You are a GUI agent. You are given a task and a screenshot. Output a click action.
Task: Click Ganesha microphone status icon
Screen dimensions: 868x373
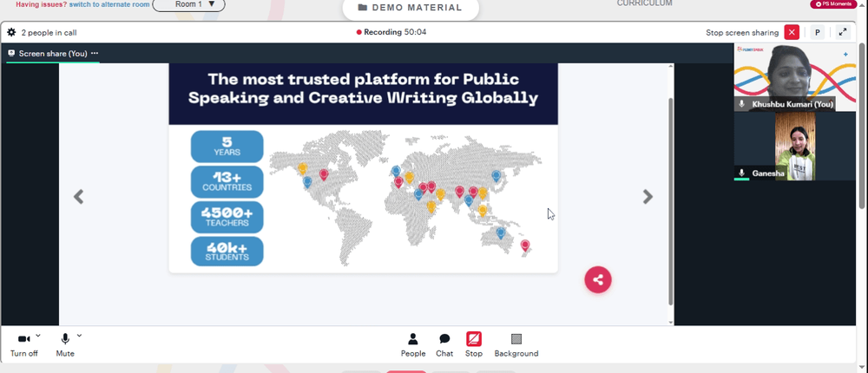click(742, 173)
